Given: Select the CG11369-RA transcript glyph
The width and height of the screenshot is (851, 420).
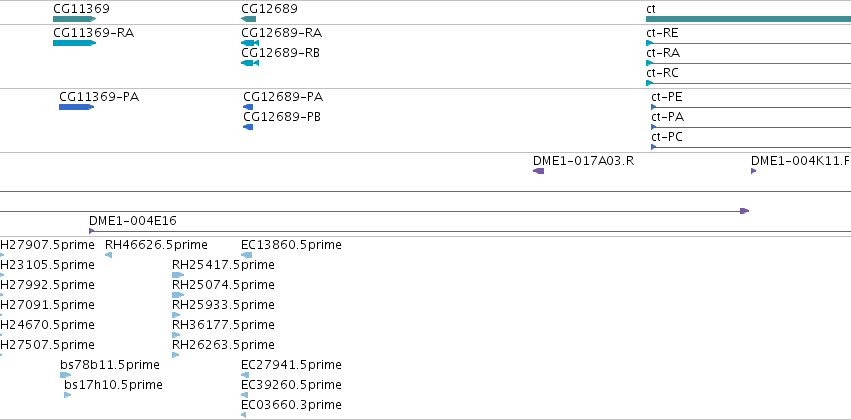Looking at the screenshot, I should coord(74,43).
